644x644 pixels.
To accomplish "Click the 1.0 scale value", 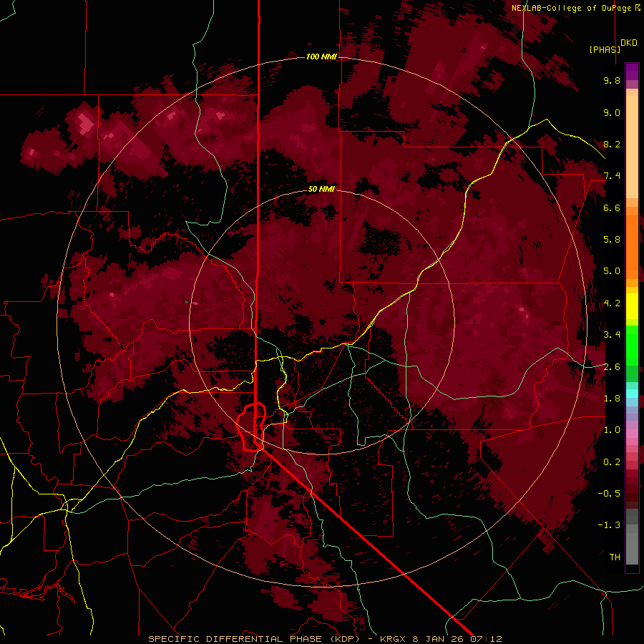I will click(612, 430).
